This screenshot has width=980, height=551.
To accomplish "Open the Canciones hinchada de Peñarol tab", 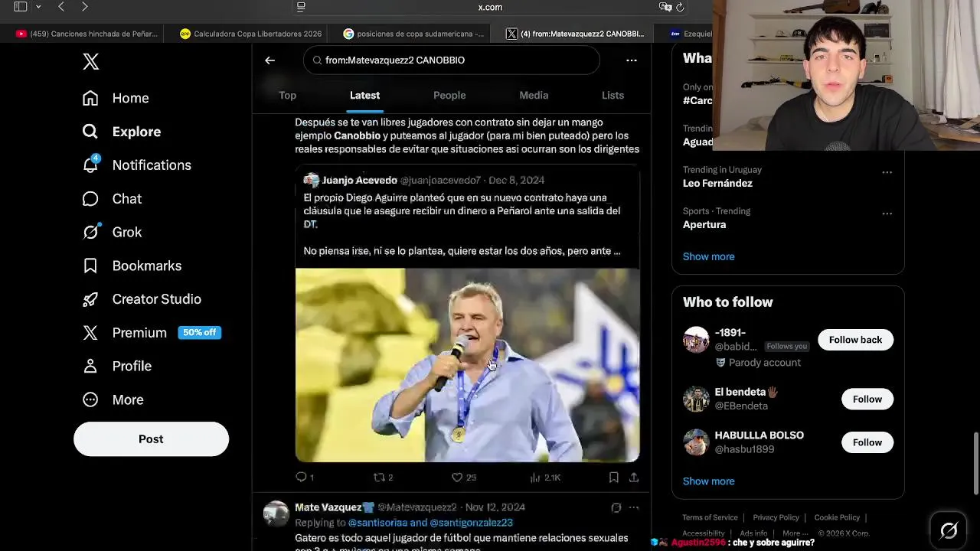I will 87,34.
